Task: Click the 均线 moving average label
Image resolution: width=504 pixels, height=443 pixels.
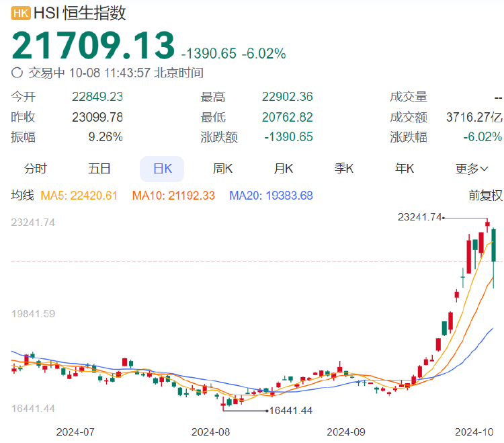Action: (x=22, y=196)
